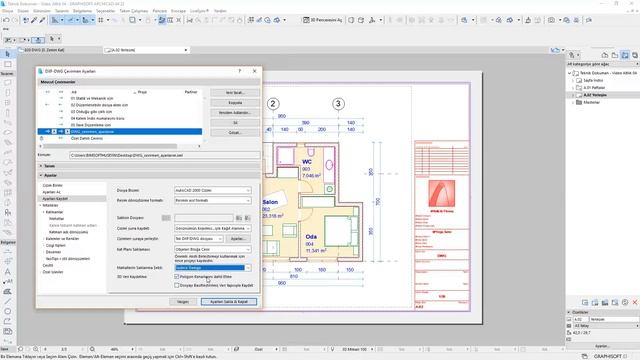
Task: Select 'Kalemler ve Renkler' in the settings tree
Action: (62, 239)
